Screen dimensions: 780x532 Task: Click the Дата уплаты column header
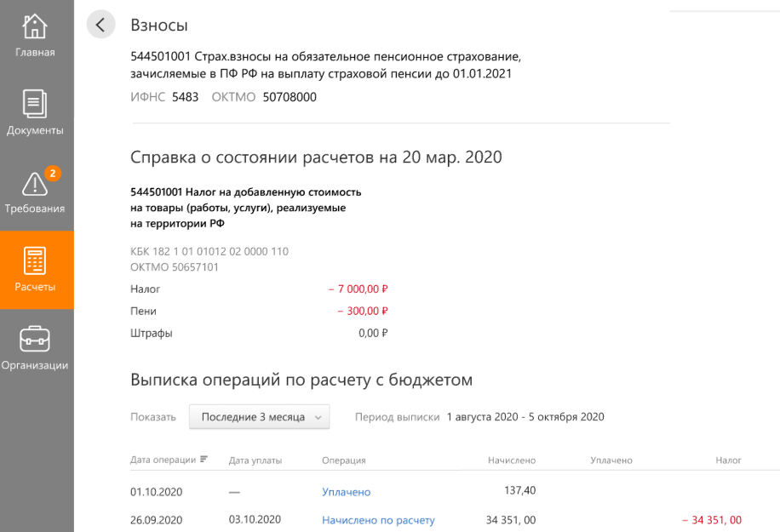pos(255,460)
